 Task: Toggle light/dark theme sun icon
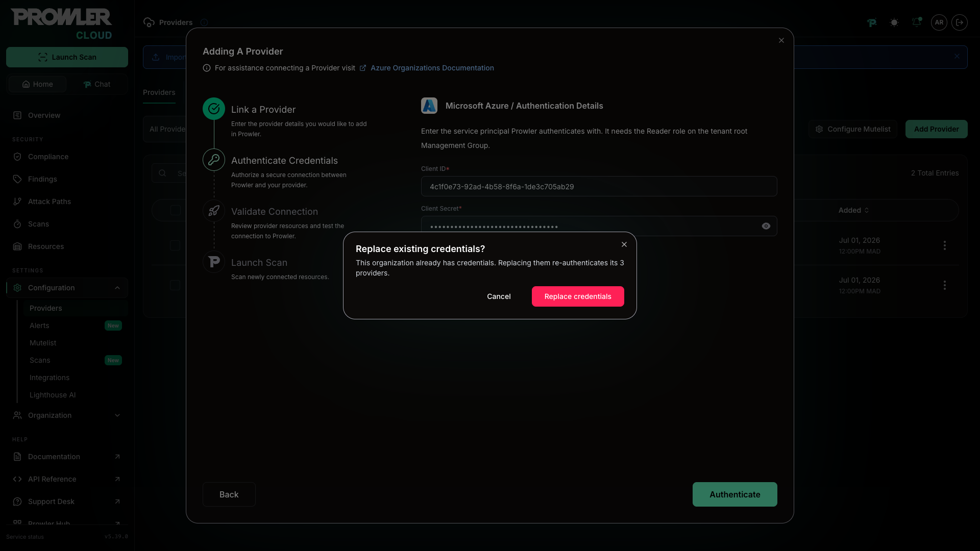coord(894,22)
